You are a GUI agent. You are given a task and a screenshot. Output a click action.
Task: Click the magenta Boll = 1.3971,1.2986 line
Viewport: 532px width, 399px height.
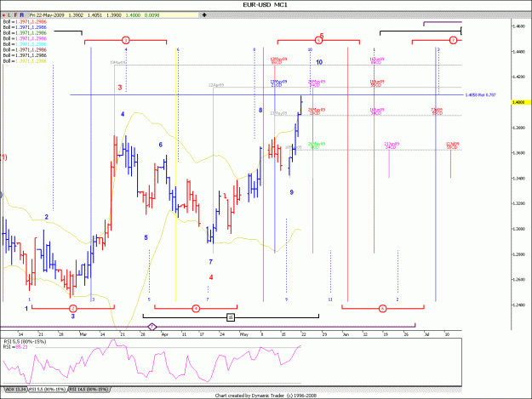click(x=25, y=38)
